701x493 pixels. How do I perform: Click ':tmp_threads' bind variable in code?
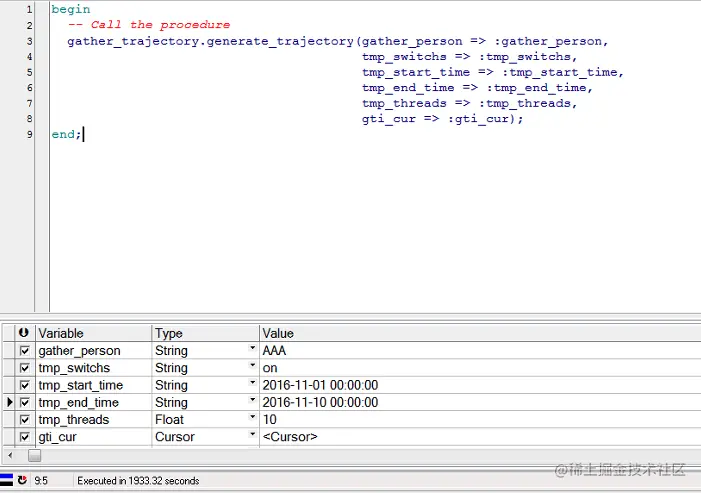(528, 103)
